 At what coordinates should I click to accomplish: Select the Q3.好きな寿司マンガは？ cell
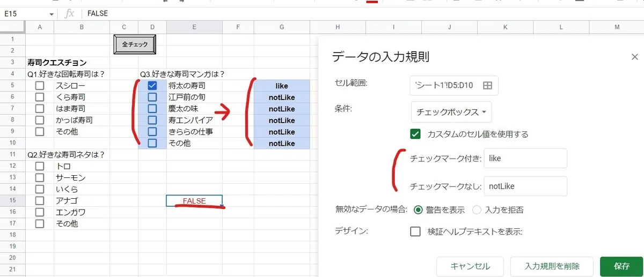coord(181,74)
